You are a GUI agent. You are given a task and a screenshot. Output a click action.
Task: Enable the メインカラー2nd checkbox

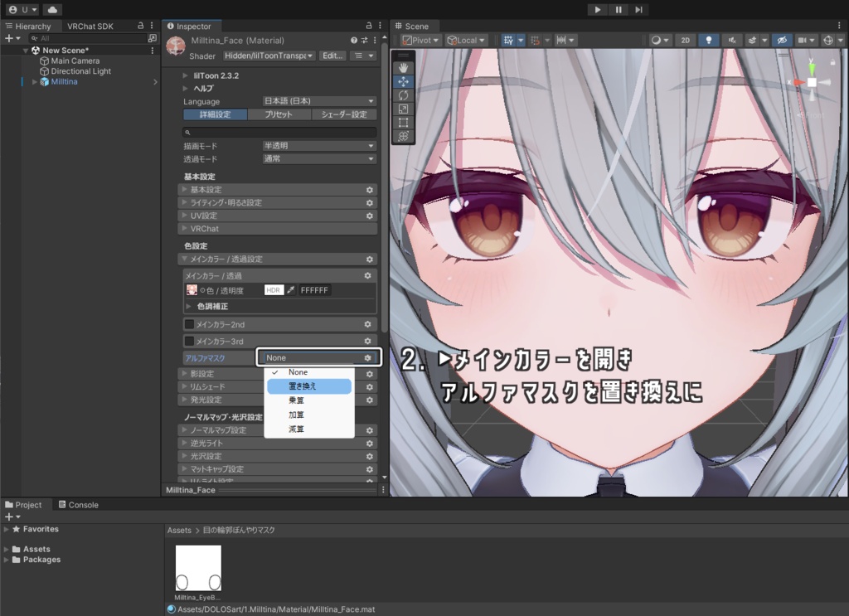[189, 324]
